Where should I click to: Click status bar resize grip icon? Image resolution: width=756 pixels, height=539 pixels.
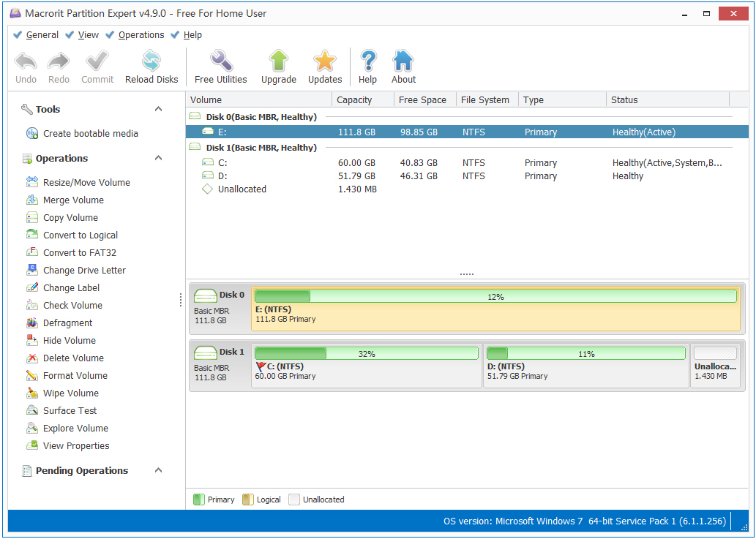coord(744,527)
